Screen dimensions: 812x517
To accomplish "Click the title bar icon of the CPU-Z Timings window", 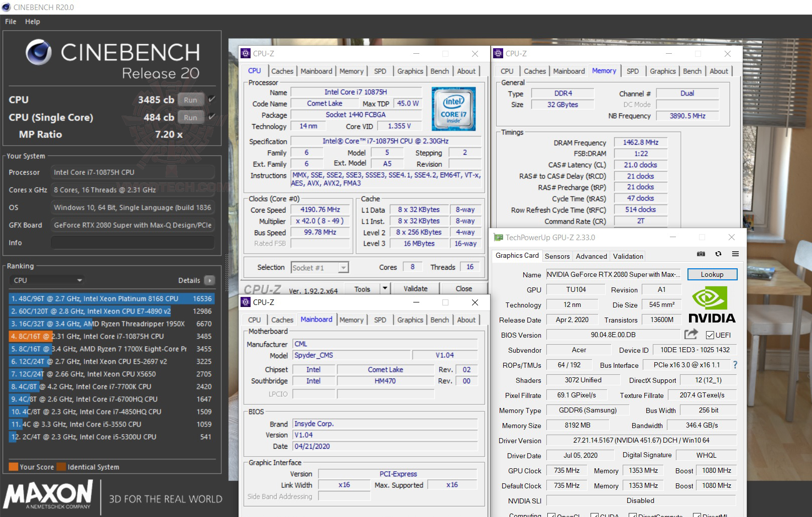I will [498, 53].
